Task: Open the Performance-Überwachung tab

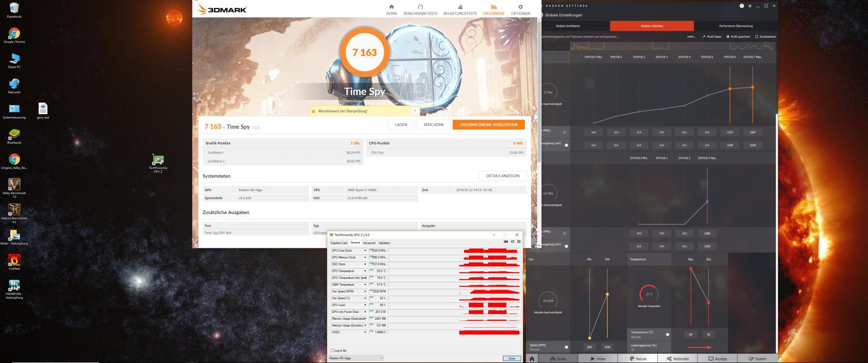Action: pyautogui.click(x=736, y=26)
